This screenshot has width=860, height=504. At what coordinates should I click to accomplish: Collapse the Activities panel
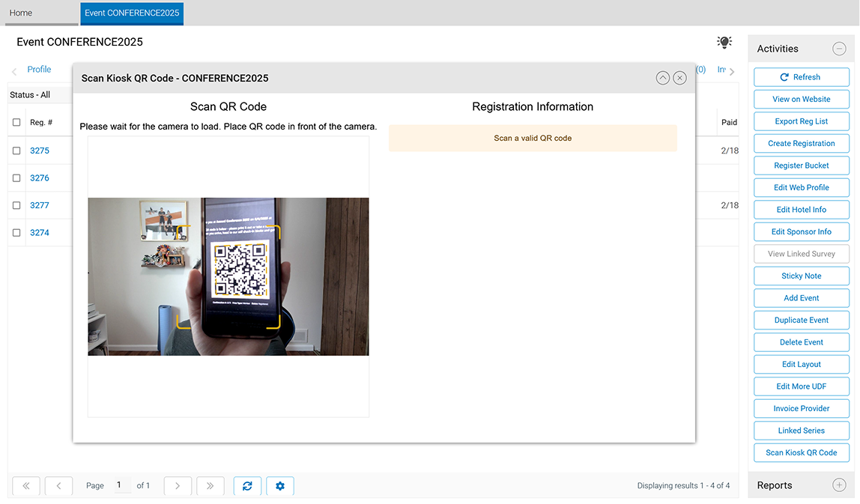[839, 49]
